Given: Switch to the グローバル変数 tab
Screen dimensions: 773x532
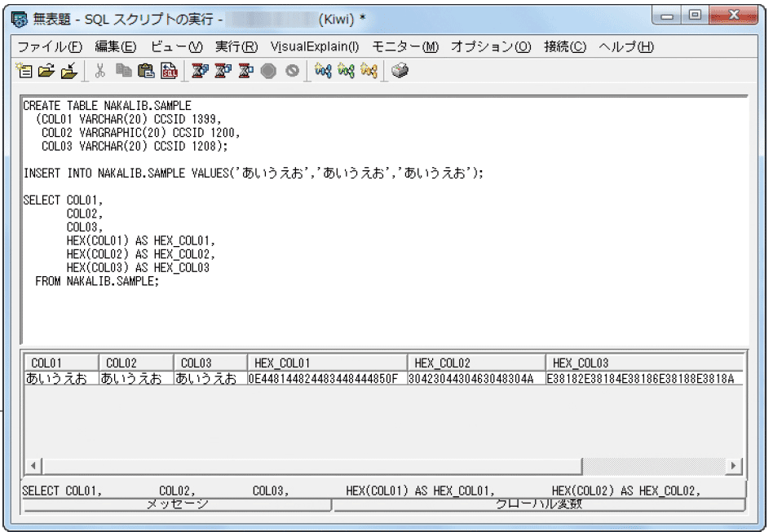Looking at the screenshot, I should (539, 505).
